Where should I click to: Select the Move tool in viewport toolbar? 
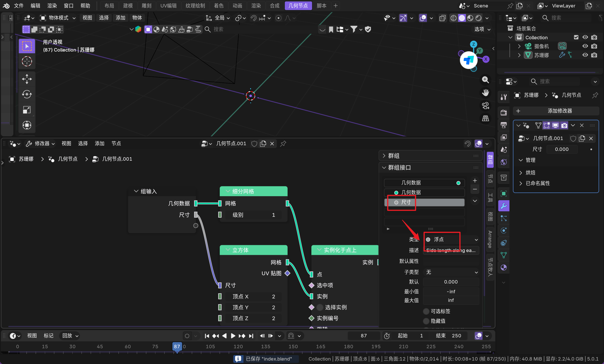[x=27, y=79]
